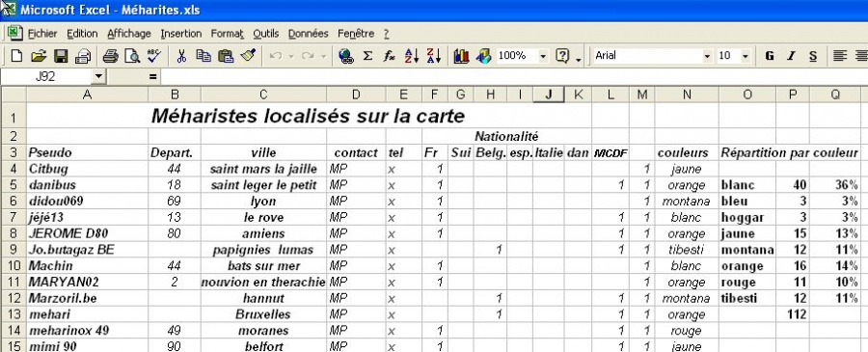Launch the Chart Wizard
This screenshot has height=352, width=868.
[x=461, y=56]
